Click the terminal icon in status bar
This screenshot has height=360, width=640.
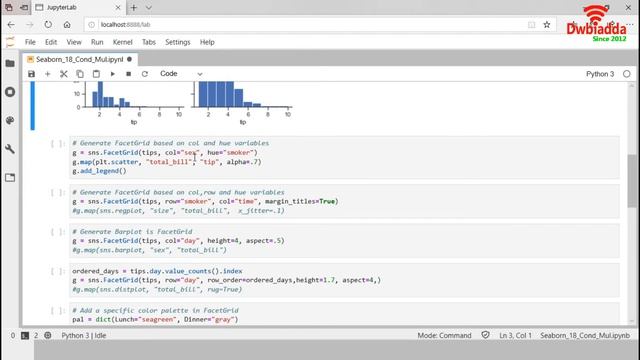point(25,336)
